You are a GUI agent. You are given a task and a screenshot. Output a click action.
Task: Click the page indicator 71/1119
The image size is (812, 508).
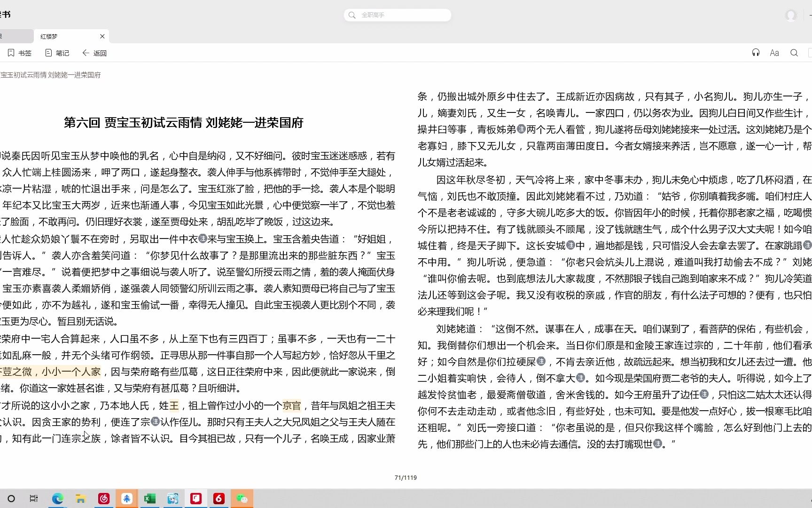point(406,477)
